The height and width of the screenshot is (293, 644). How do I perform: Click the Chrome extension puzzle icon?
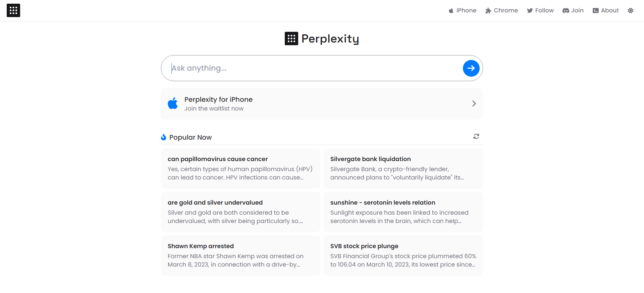tap(488, 10)
